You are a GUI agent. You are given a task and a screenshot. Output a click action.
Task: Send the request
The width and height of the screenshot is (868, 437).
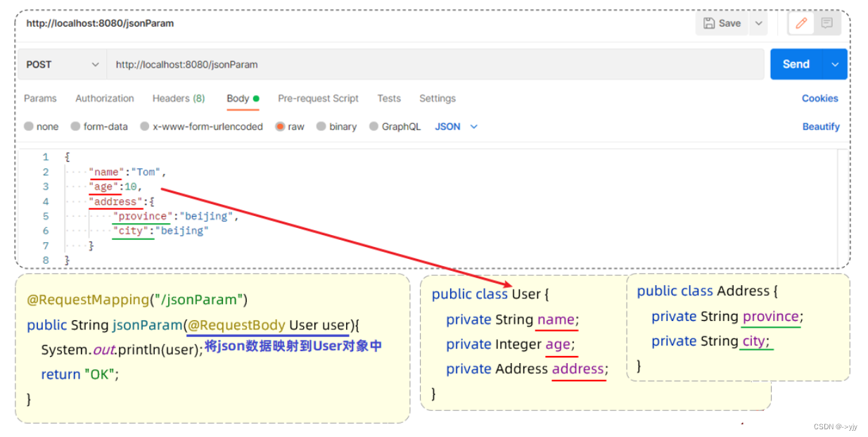[796, 64]
